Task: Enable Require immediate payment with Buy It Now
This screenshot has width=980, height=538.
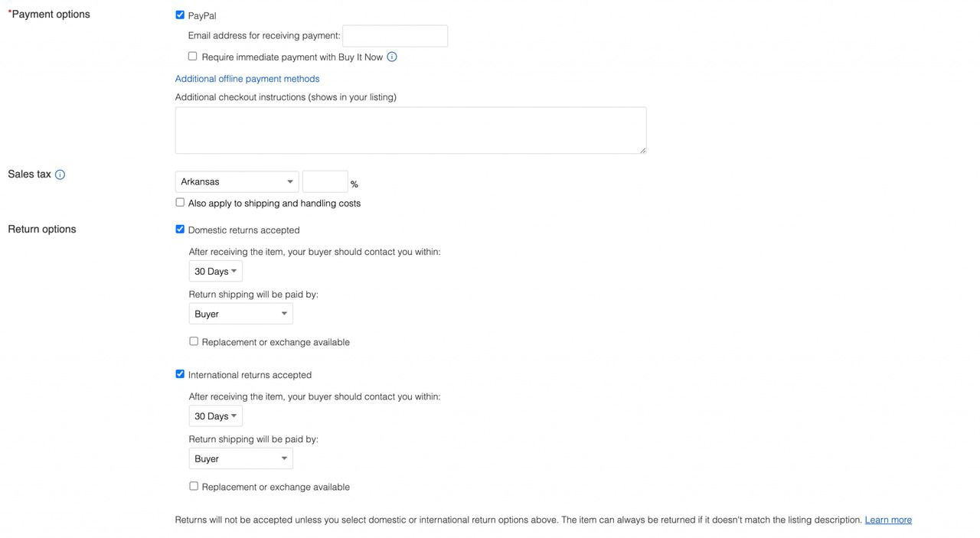Action: click(192, 56)
